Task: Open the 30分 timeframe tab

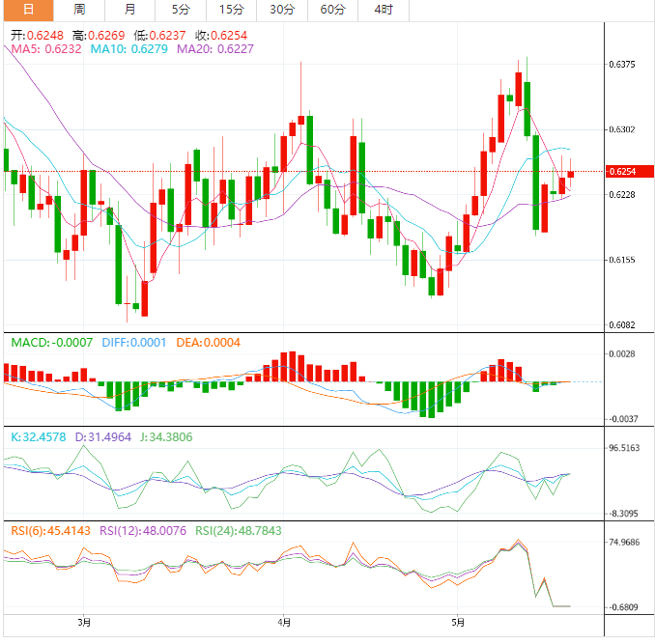Action: (282, 10)
